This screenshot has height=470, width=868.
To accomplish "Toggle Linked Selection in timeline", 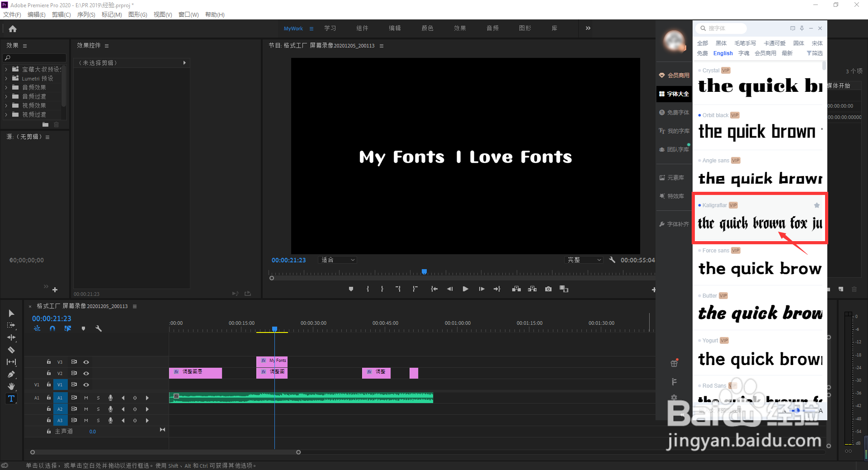I will coord(68,328).
